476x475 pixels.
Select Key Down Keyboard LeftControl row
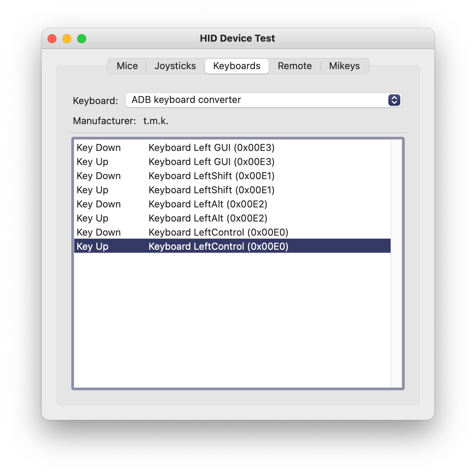(232, 232)
